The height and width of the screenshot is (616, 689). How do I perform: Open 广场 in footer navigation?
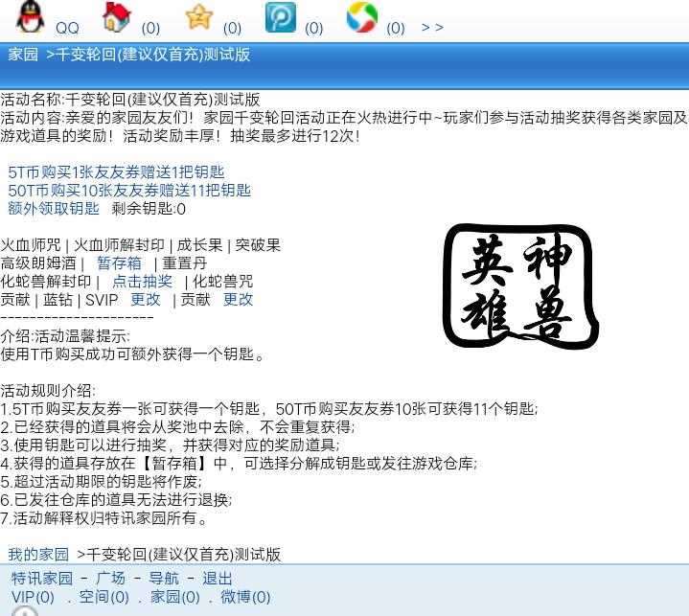click(x=111, y=579)
